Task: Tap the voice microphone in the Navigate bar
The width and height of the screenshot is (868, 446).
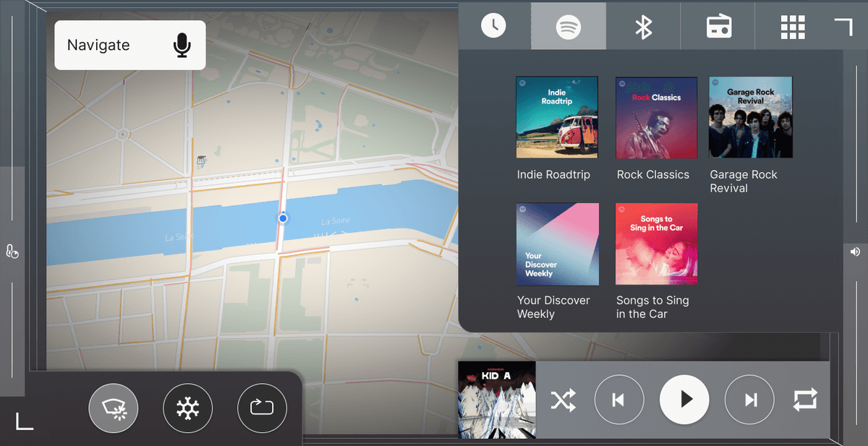Action: pyautogui.click(x=182, y=45)
